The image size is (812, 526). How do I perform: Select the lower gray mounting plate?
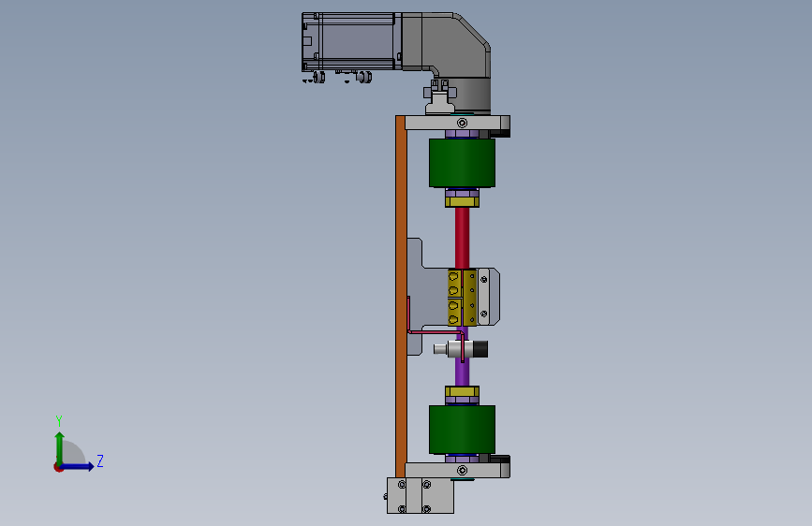coord(457,470)
